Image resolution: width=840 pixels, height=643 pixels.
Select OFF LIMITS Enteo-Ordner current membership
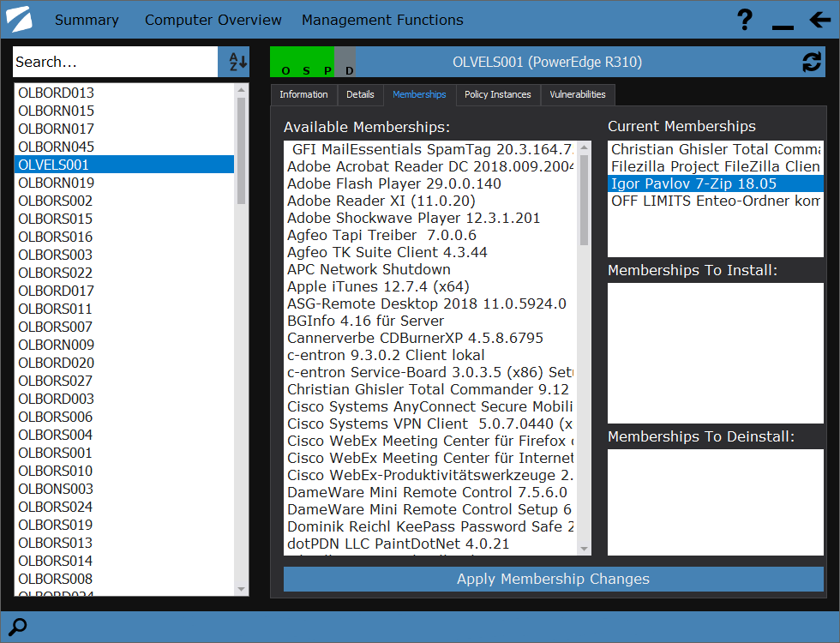716,201
